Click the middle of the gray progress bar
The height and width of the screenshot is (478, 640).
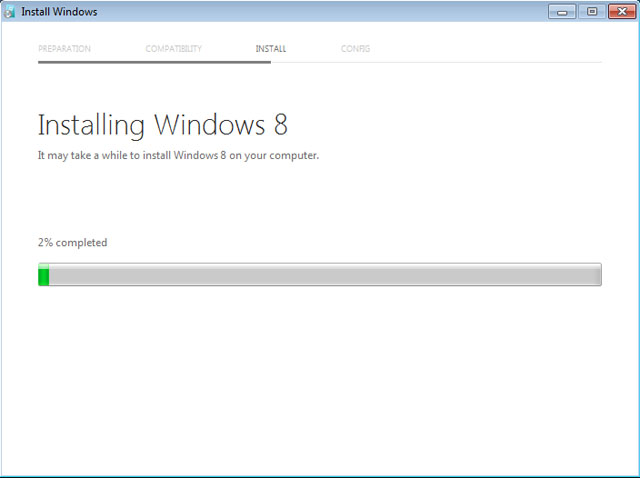(320, 275)
